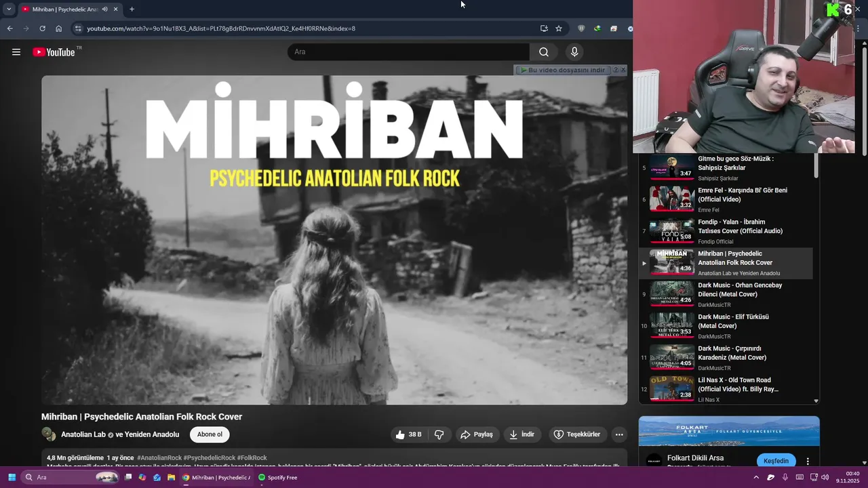Viewport: 868px width, 488px height.
Task: Open 'Dark Music - Çırpınırdı Karadeniz (Metal Cover)'
Action: click(x=732, y=353)
